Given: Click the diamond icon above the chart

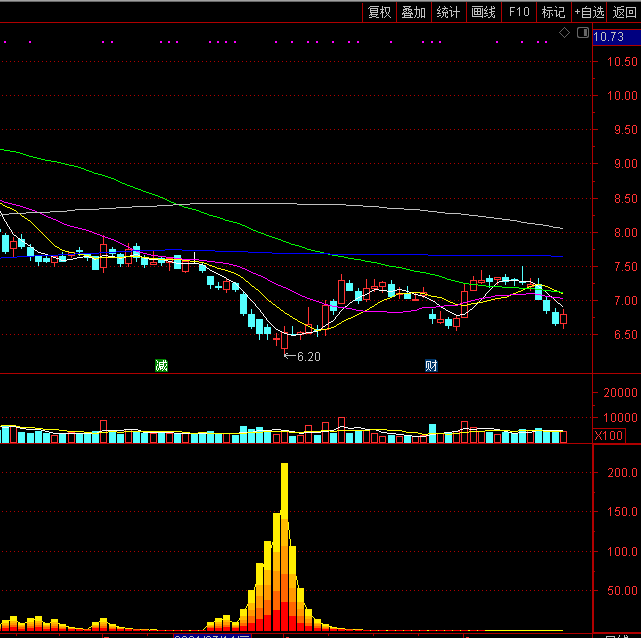Looking at the screenshot, I should 564,33.
